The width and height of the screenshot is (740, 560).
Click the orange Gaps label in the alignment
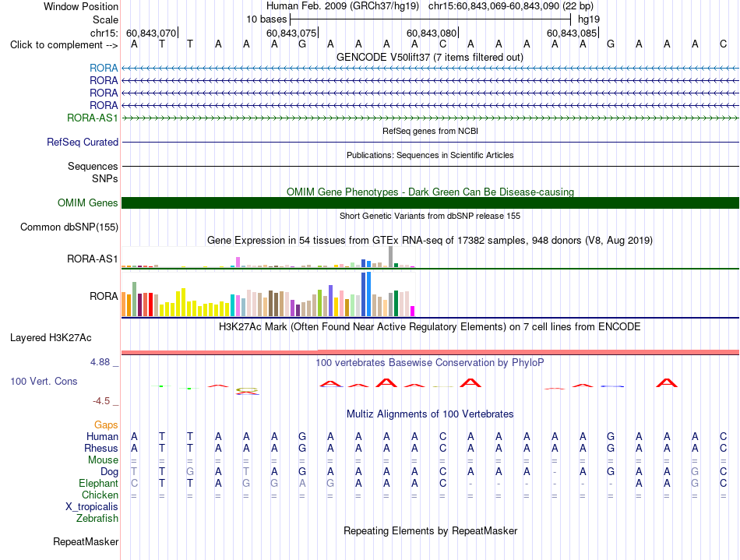tap(106, 424)
